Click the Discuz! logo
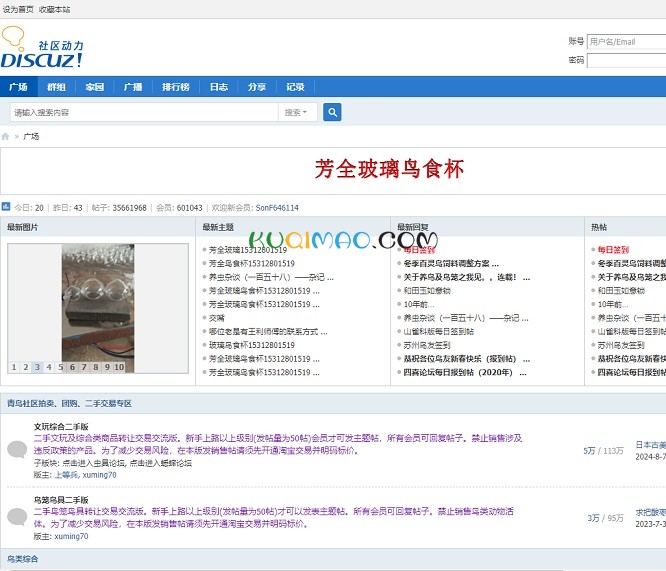This screenshot has width=666, height=571. (x=42, y=47)
